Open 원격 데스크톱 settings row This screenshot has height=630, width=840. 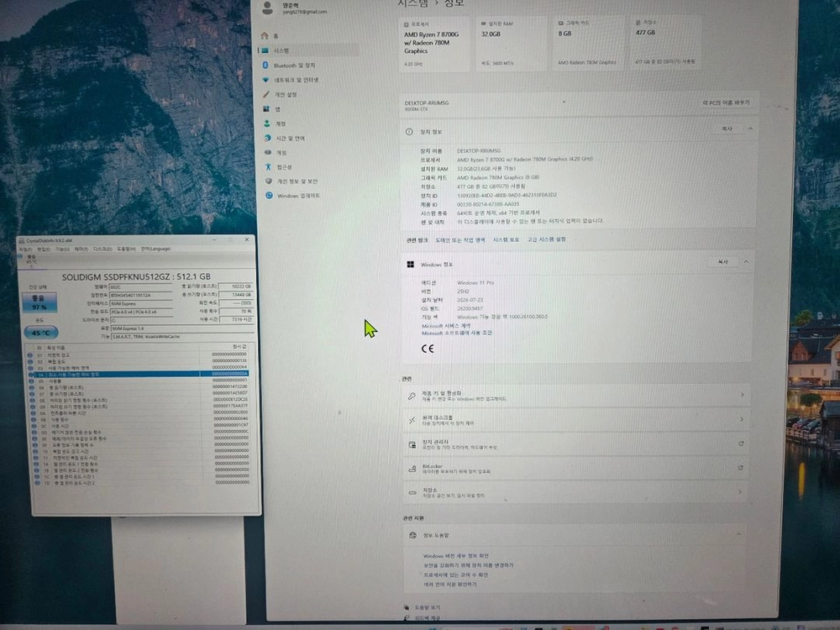pos(577,419)
